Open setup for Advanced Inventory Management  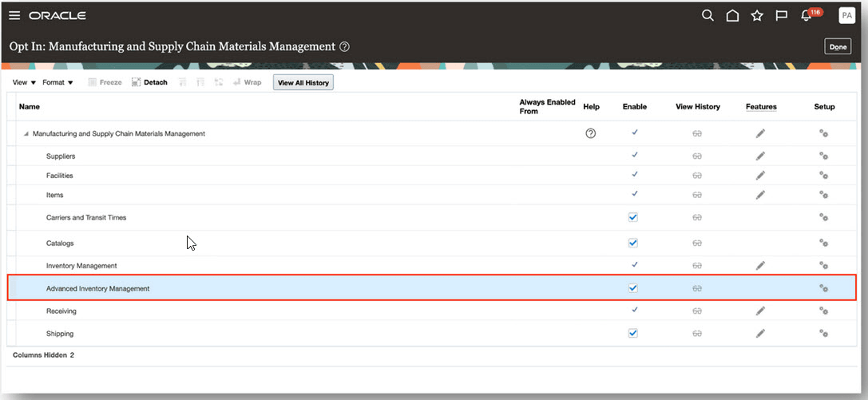(x=824, y=288)
